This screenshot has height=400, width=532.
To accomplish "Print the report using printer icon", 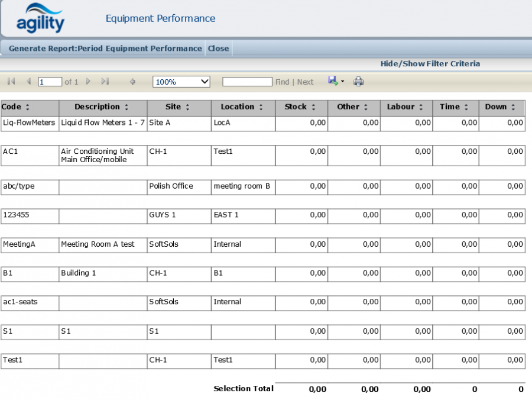I will click(358, 82).
